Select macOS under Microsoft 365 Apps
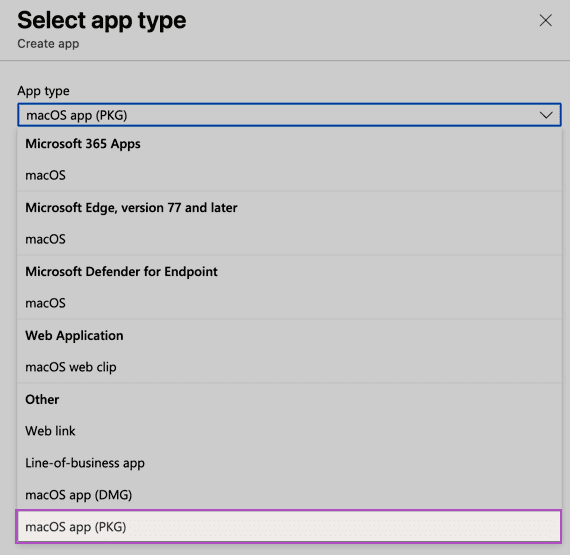The width and height of the screenshot is (570, 555). point(289,175)
